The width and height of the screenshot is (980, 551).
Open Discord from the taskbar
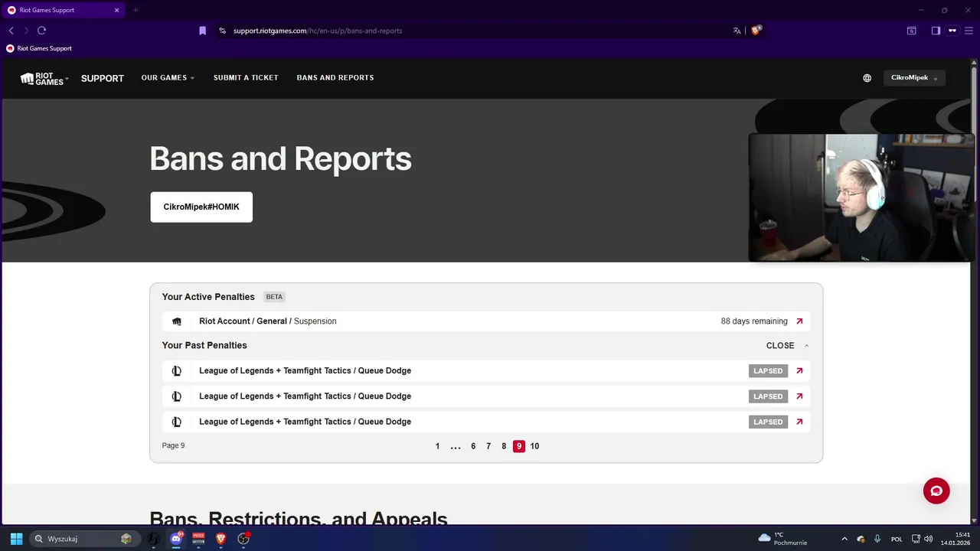(x=176, y=539)
